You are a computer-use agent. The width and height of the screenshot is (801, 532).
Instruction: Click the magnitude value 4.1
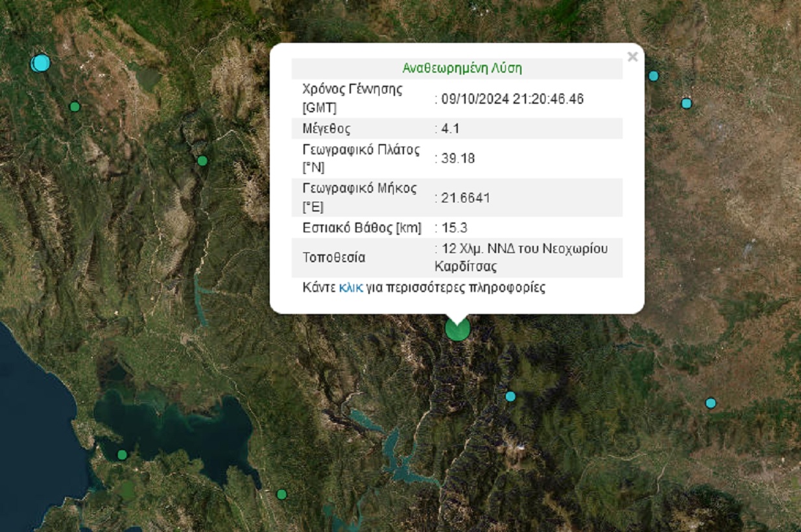(450, 128)
